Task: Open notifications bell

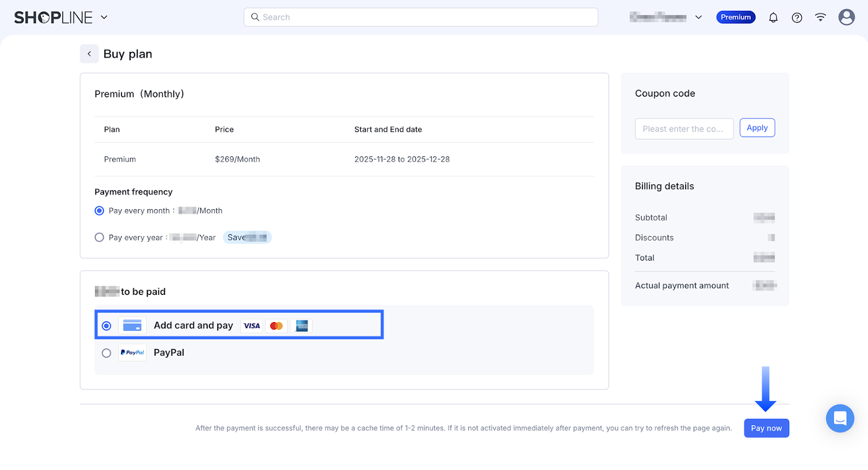Action: coord(773,18)
